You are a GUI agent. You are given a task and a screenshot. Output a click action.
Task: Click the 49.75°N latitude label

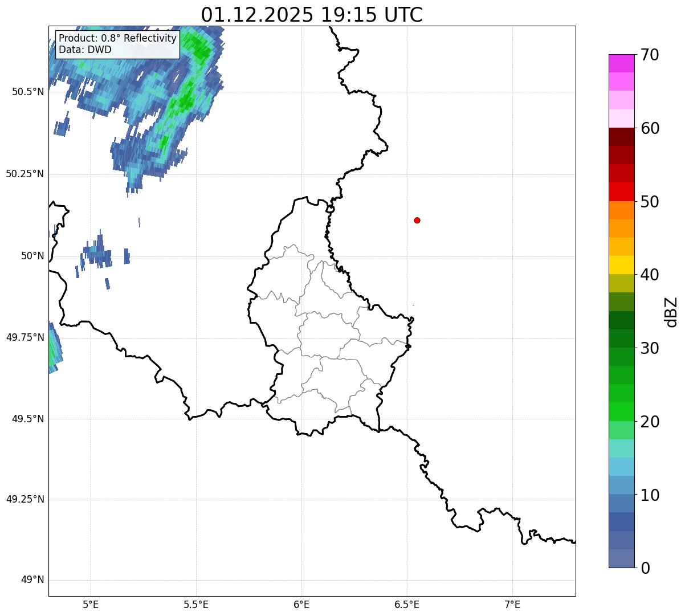25,337
